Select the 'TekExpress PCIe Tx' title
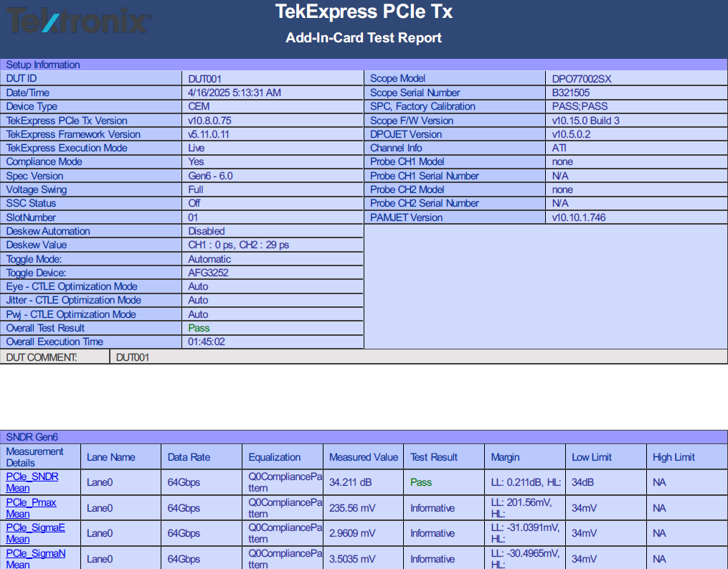The height and width of the screenshot is (569, 728). [364, 11]
